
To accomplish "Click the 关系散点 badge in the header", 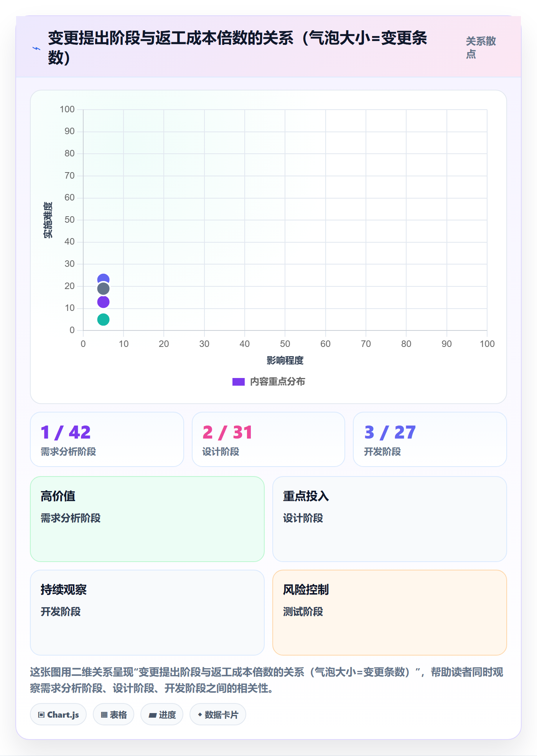I will click(x=481, y=48).
